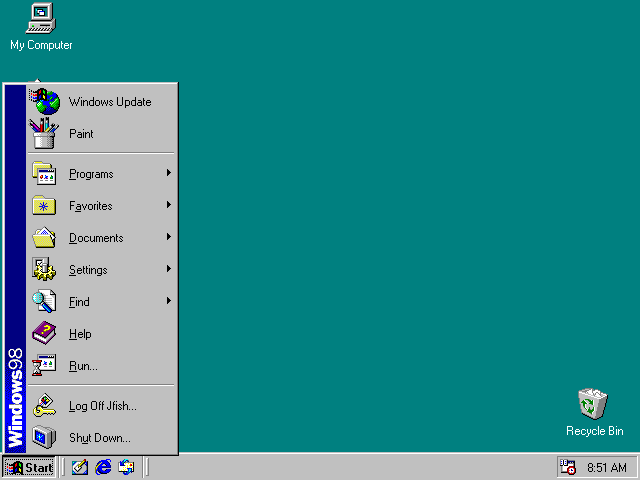Viewport: 640px width, 480px height.
Task: Launch Internet Explorer from Quick Launch
Action: click(103, 467)
